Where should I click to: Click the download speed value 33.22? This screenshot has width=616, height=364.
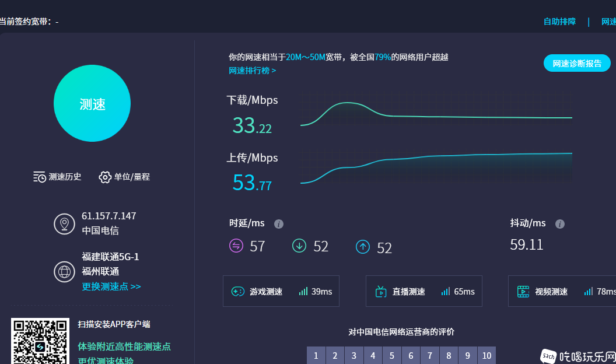pyautogui.click(x=252, y=125)
